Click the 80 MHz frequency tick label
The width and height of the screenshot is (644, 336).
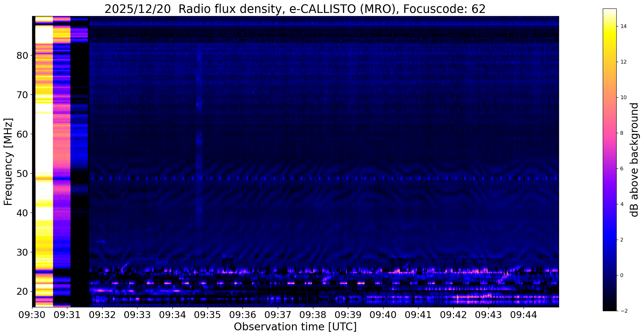click(x=22, y=56)
